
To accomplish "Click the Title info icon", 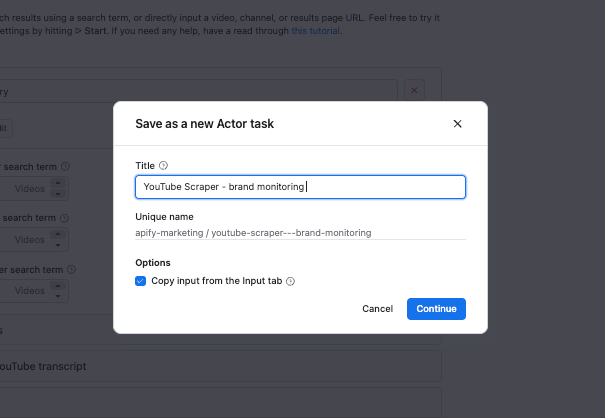I will coord(163,166).
